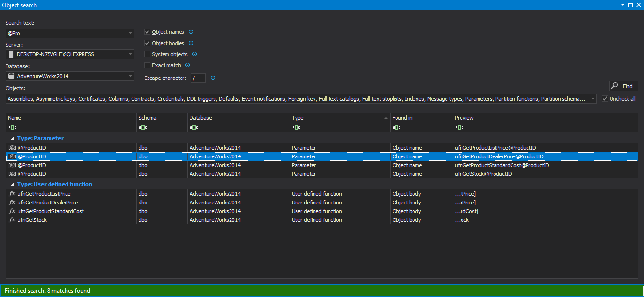Toggle the Uncheck all checkbox
Viewport: 644px width, 297px height.
click(605, 98)
